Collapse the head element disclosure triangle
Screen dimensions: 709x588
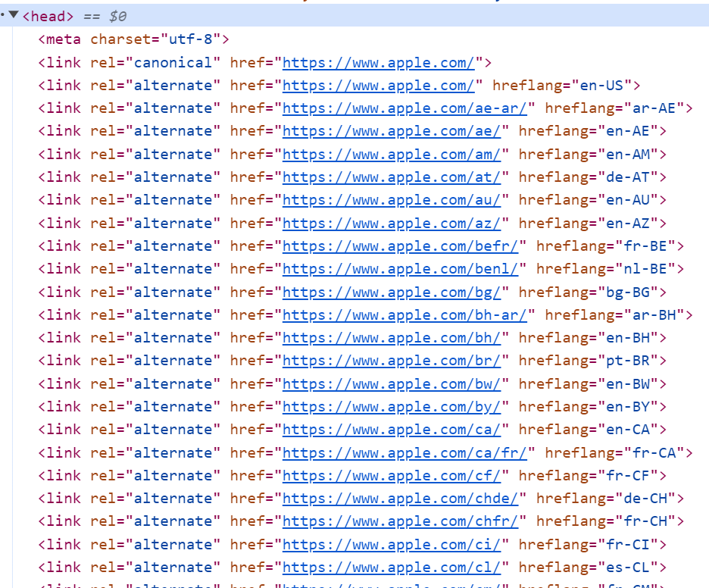(14, 15)
